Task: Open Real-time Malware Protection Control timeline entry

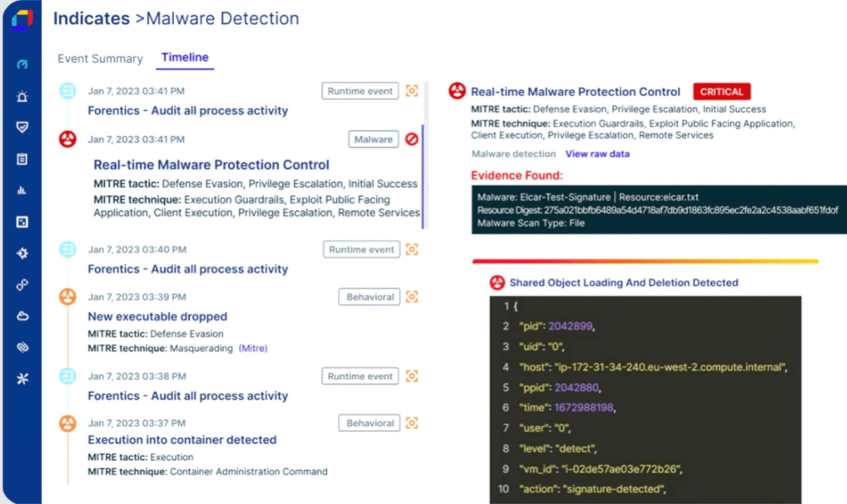Action: pos(211,165)
